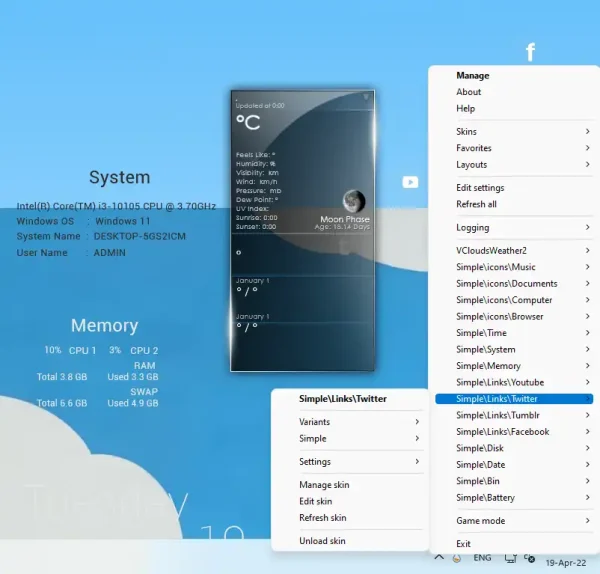Open the Simple\Time submenu
The image size is (600, 574).
point(514,333)
